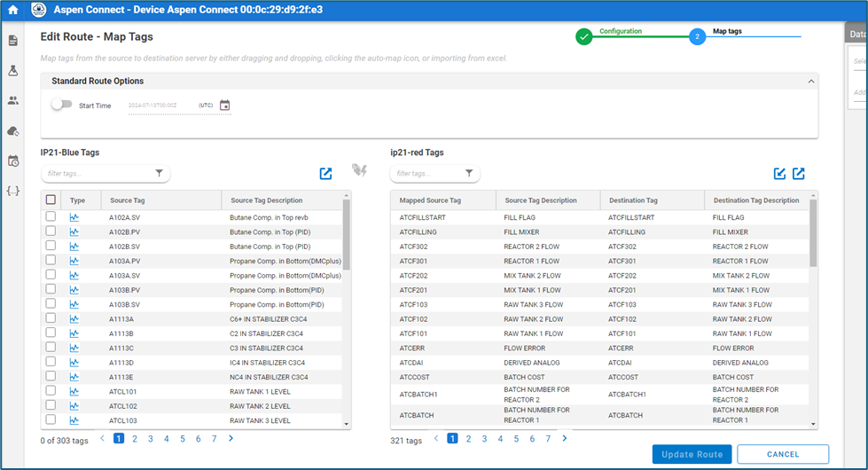Go to previous page of IP21-Blue tags
Viewport: 868px width, 470px height.
tap(103, 438)
